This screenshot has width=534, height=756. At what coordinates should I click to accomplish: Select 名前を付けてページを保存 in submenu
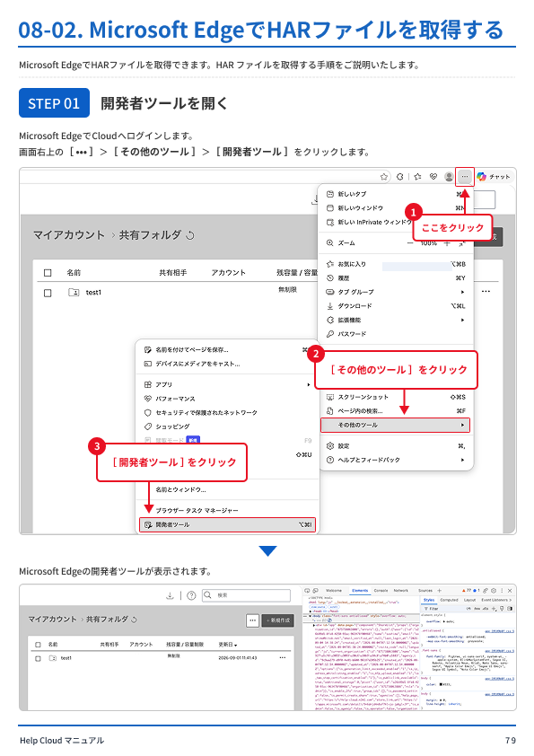pos(227,350)
